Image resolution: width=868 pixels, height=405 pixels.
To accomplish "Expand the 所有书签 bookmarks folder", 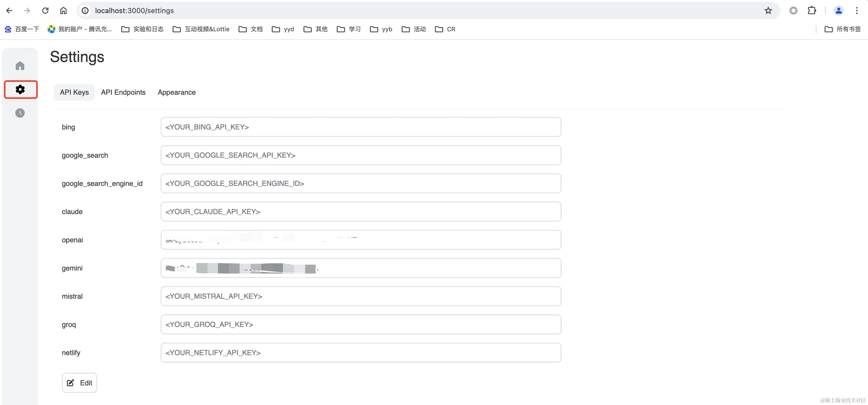I will [842, 29].
